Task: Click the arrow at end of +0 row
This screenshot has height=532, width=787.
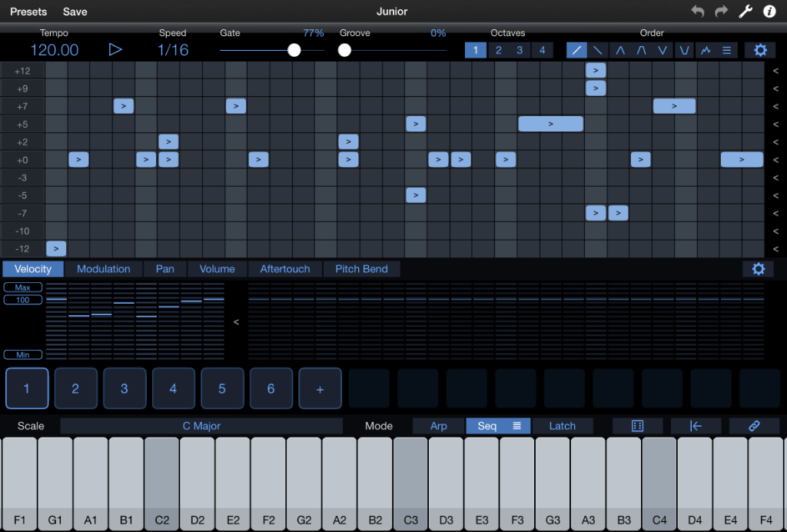Action: tap(775, 160)
